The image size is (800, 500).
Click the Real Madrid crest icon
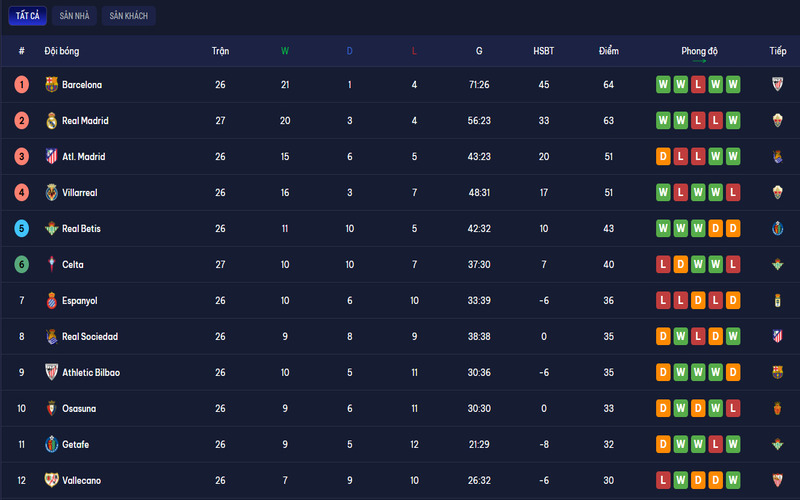click(x=52, y=121)
